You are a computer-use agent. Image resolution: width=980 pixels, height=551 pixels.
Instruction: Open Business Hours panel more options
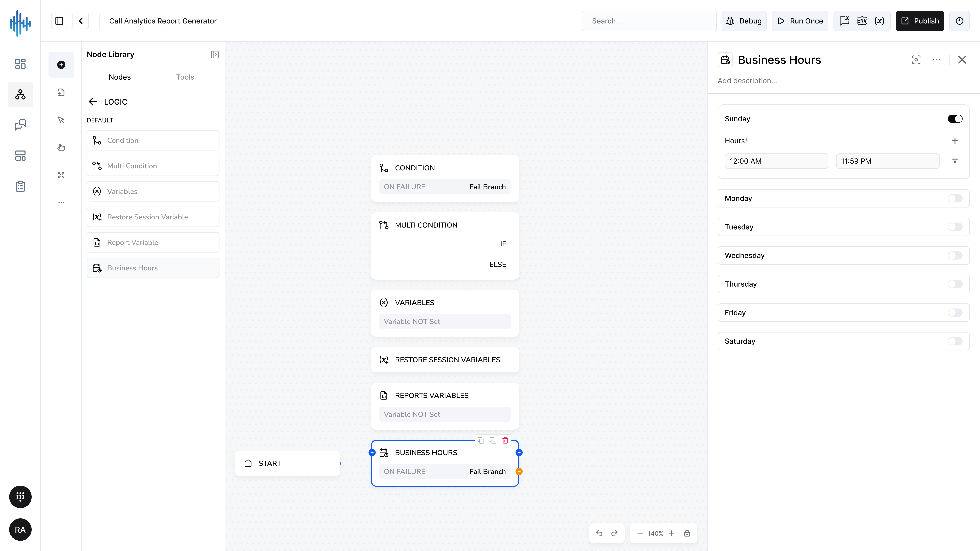(937, 60)
